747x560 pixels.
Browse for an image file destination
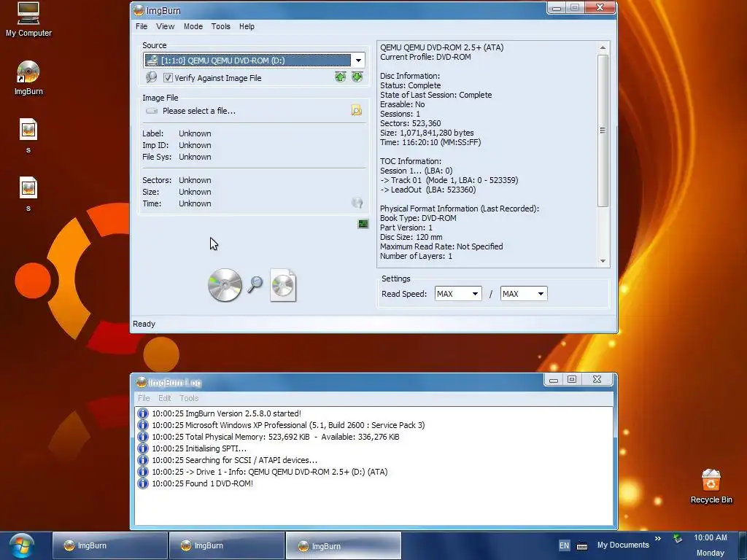[x=356, y=111]
